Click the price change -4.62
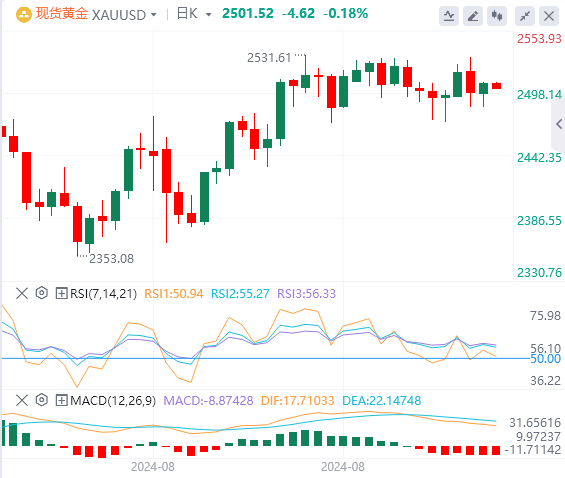The height and width of the screenshot is (478, 565). 298,14
